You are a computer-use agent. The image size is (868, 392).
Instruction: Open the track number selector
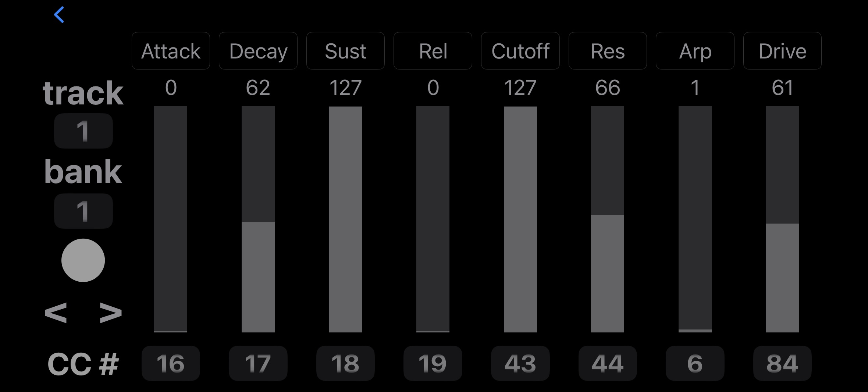tap(83, 131)
